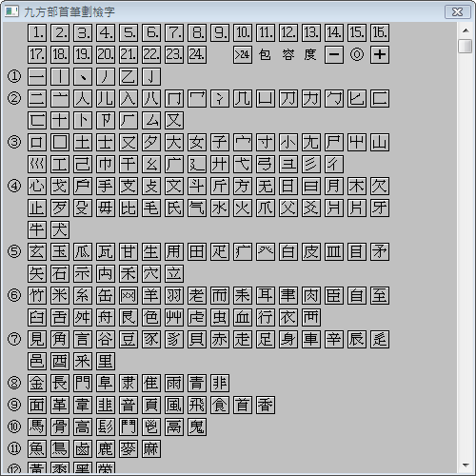The image size is (476, 476).
Task: Select stroke count 1 button
Action: (37, 32)
